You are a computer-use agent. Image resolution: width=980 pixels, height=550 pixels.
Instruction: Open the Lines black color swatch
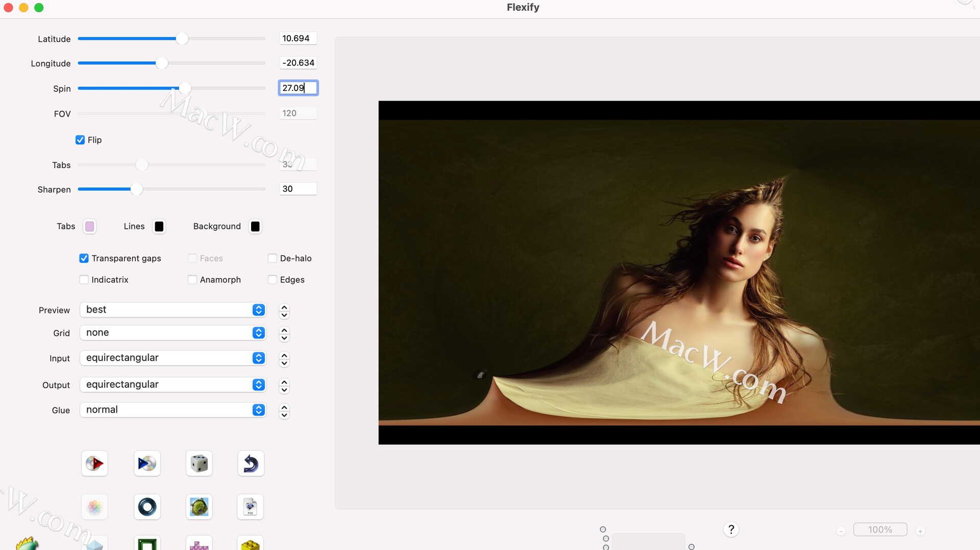[x=159, y=227]
